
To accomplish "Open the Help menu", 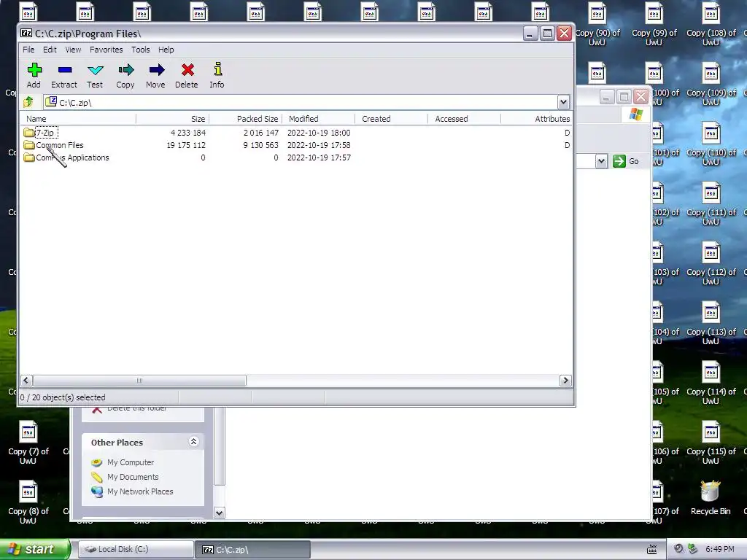I will coord(166,50).
